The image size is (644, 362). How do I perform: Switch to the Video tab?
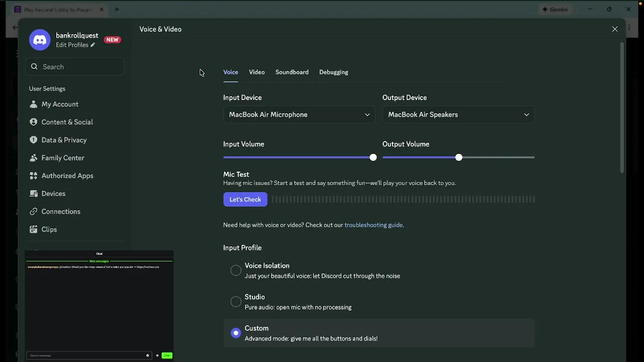pos(257,72)
